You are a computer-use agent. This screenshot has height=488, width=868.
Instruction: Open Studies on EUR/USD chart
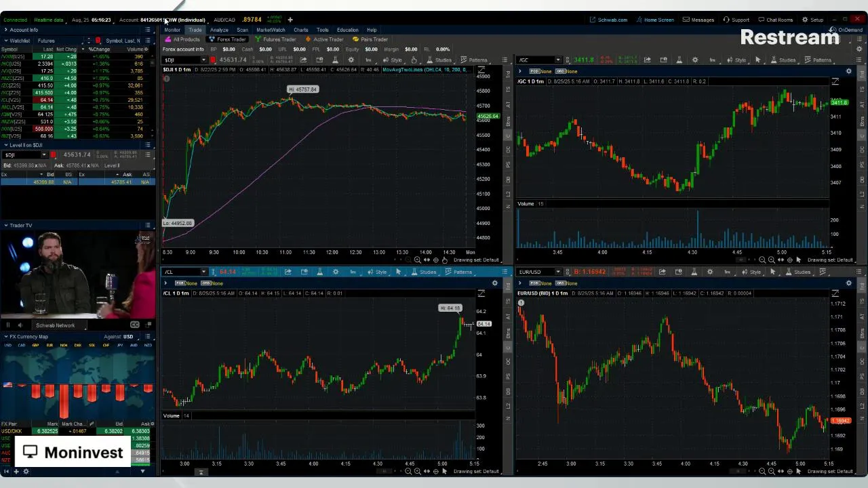click(797, 272)
